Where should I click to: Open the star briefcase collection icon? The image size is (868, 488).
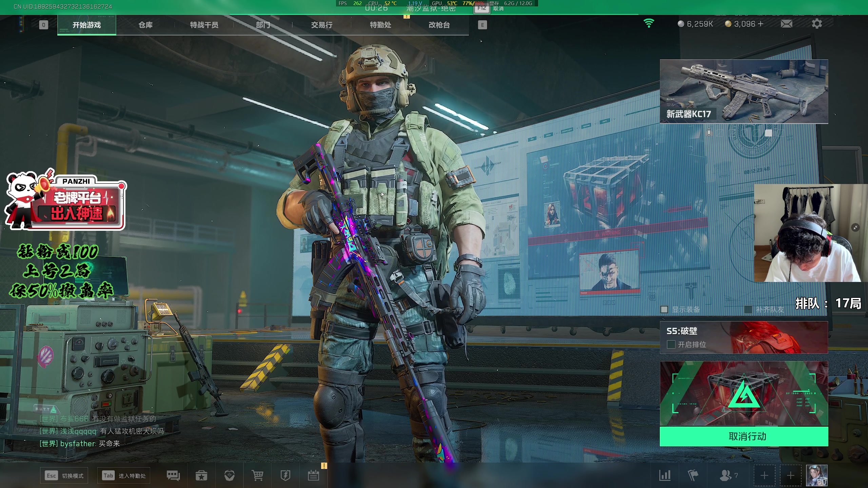201,476
